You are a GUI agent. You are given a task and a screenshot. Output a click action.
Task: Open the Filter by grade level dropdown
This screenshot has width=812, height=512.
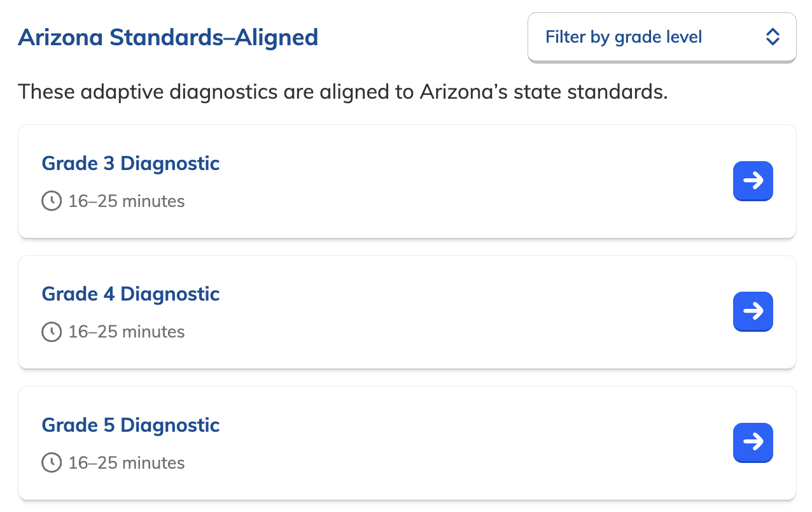tap(662, 37)
